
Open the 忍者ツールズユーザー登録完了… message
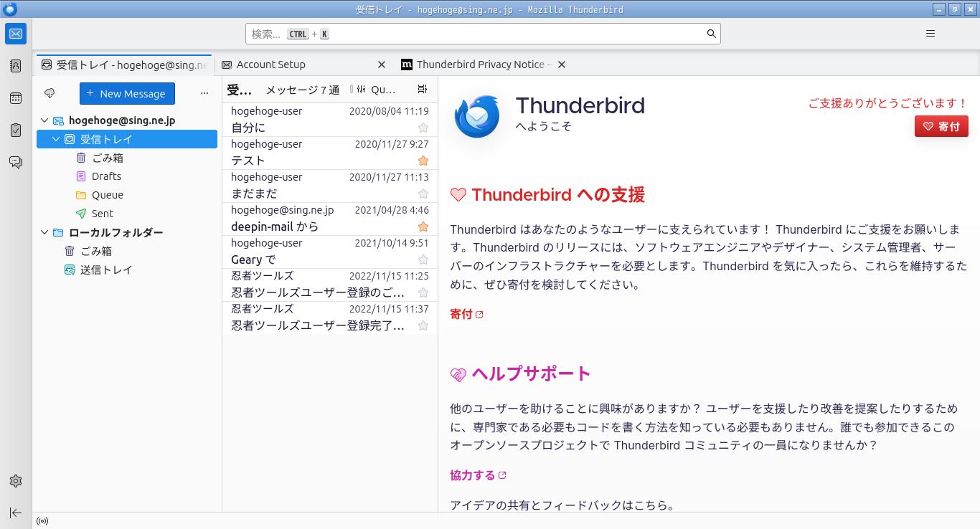330,318
